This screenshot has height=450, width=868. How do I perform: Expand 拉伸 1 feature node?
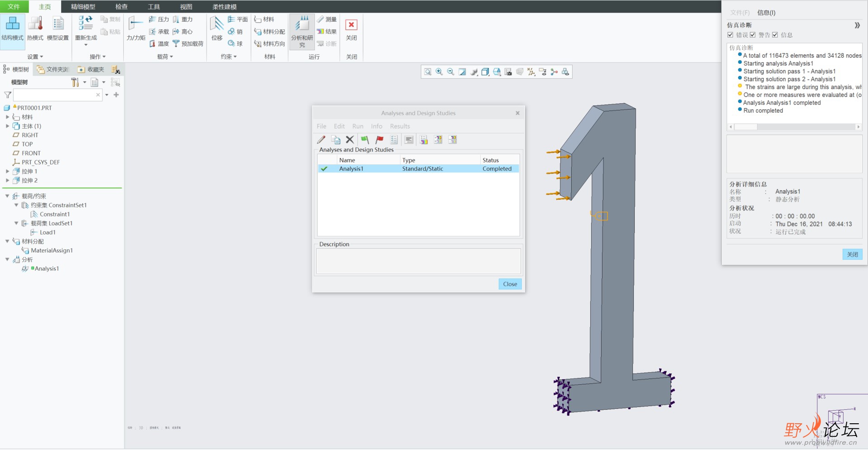pos(7,171)
